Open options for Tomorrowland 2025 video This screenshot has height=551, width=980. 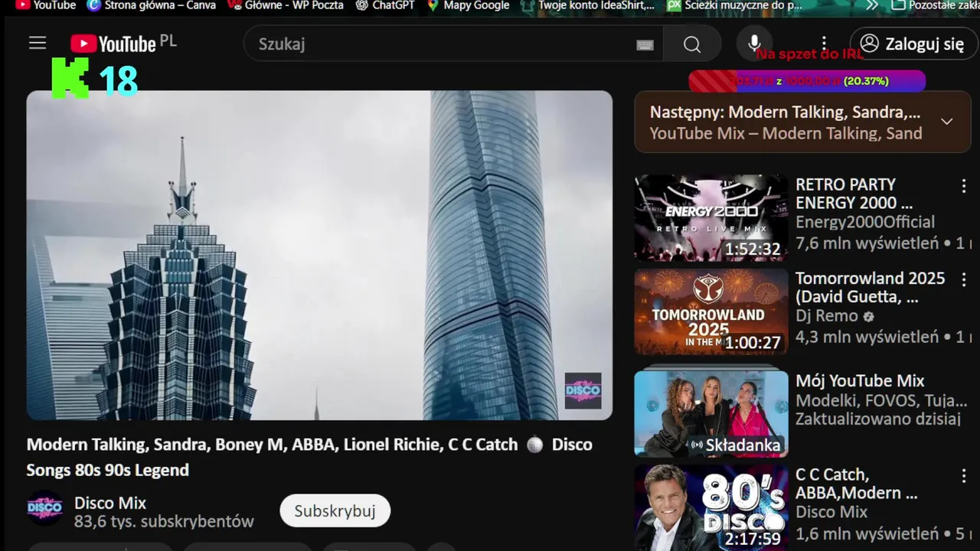click(964, 279)
